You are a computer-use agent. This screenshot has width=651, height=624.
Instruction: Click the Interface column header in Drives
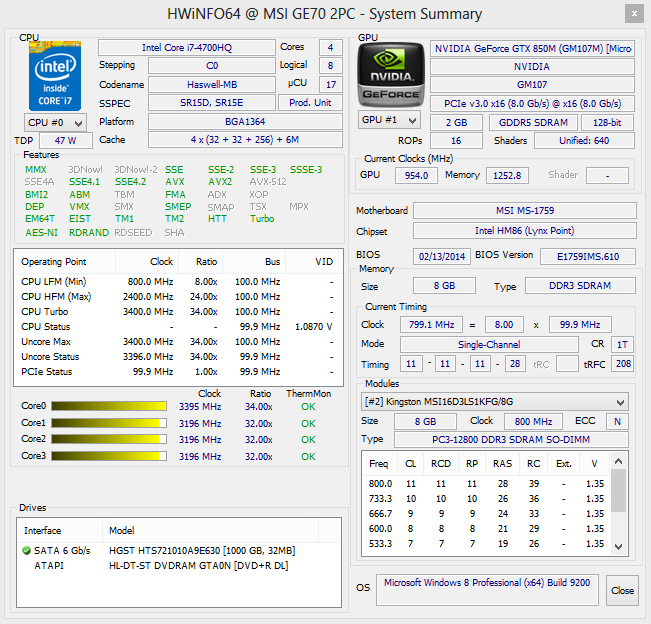(60, 530)
